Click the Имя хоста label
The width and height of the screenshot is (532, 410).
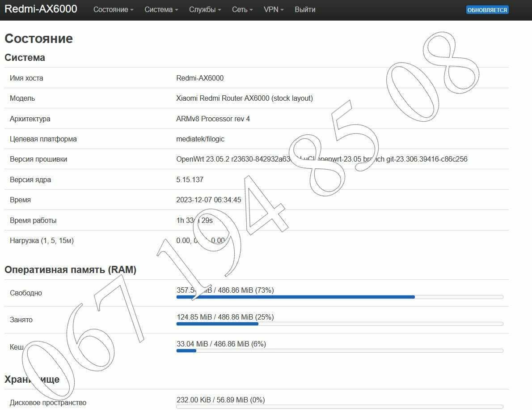click(26, 78)
